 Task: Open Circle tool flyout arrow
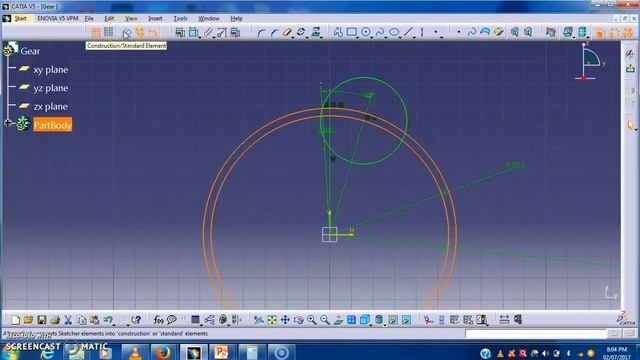point(372,37)
